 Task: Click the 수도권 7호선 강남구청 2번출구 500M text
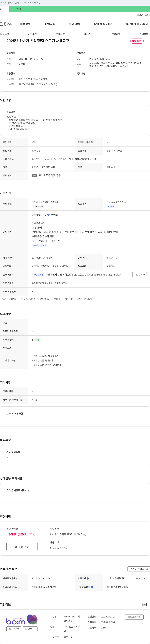point(49,283)
